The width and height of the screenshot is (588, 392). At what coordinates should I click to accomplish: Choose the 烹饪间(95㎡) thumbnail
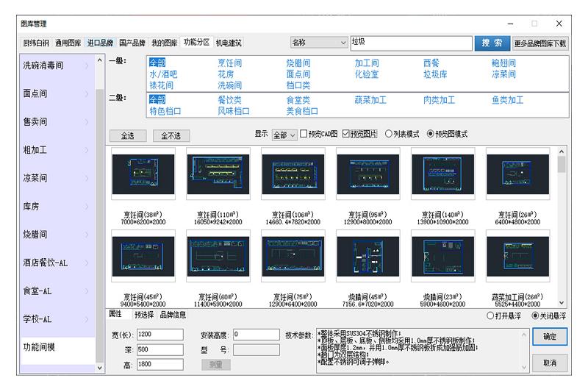click(x=368, y=174)
